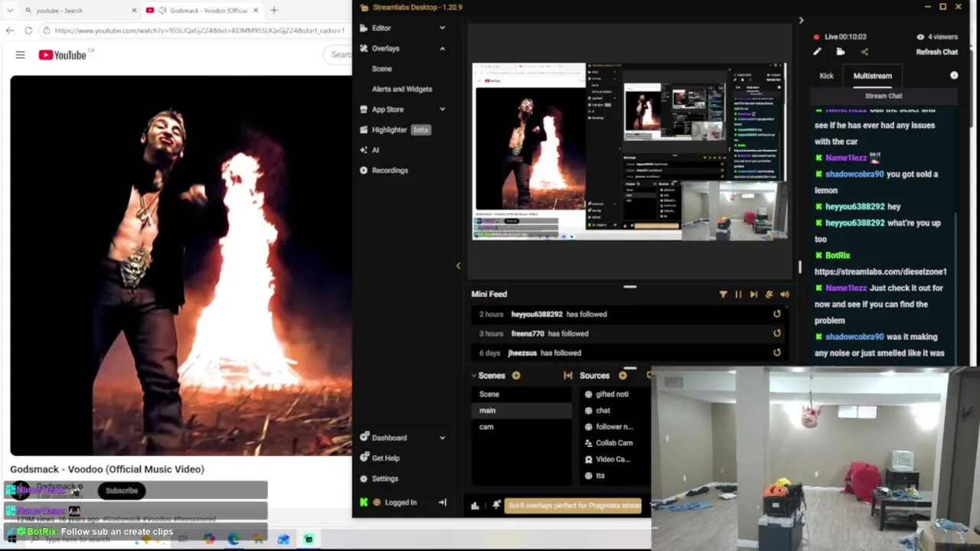Add a new scene with plus icon

coord(516,376)
